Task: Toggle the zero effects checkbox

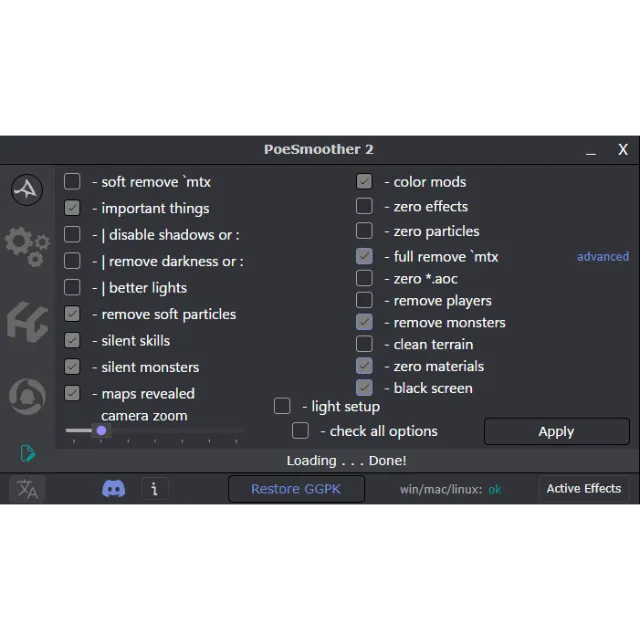Action: click(364, 206)
